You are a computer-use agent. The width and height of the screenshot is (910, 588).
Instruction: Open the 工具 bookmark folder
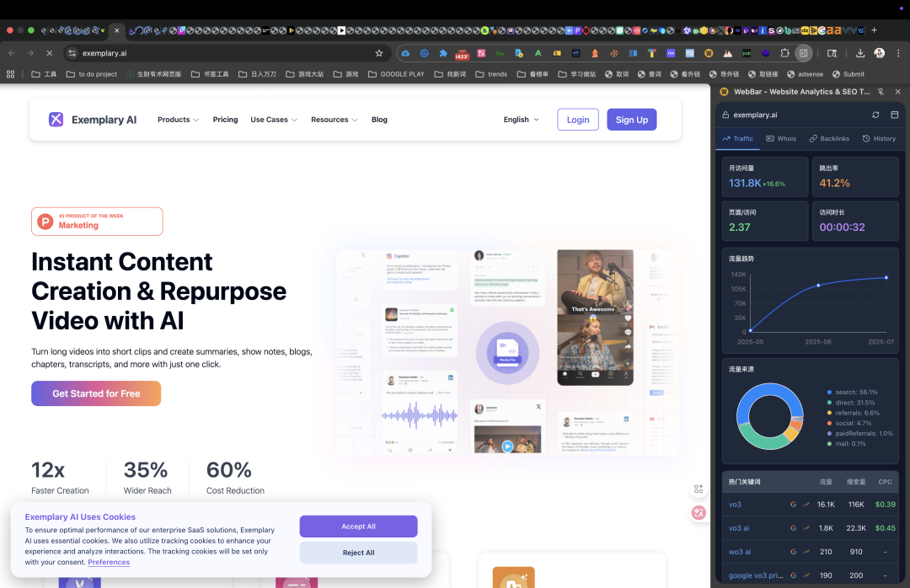click(x=44, y=74)
